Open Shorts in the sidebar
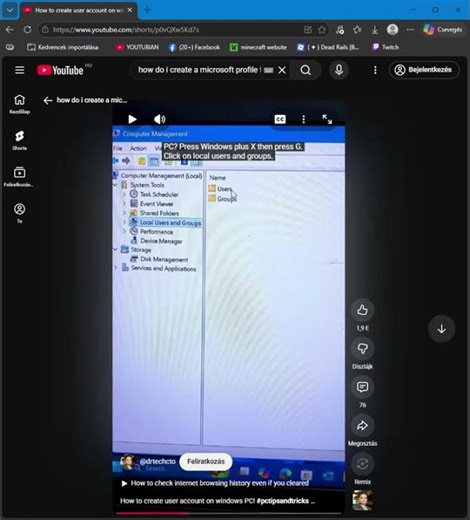 pyautogui.click(x=20, y=140)
